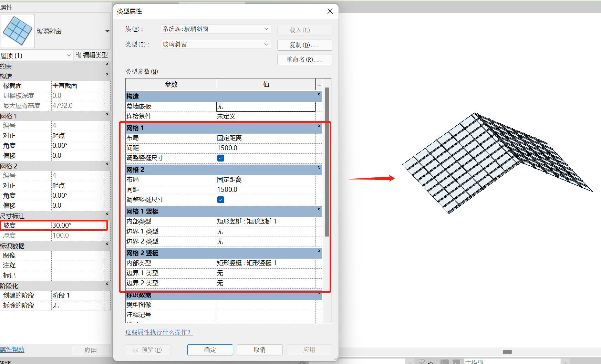Collapse the 尺寸标注 section in Properties panel
Image resolution: width=601 pixels, height=364 pixels.
click(107, 214)
